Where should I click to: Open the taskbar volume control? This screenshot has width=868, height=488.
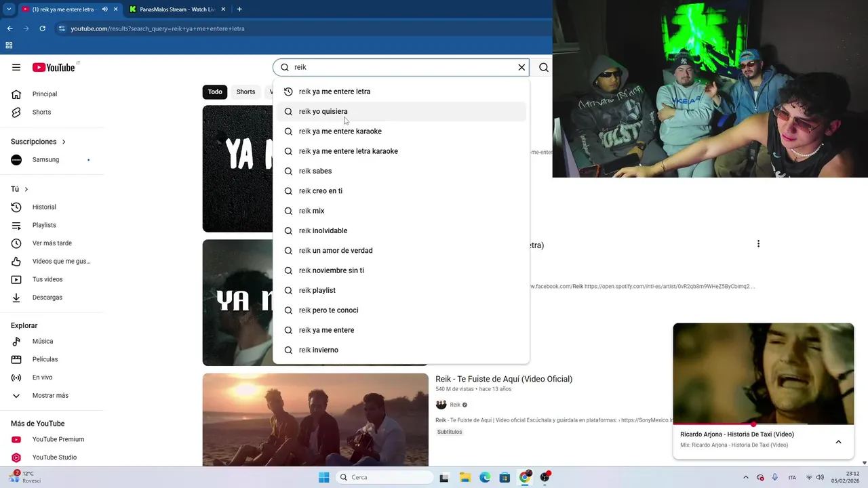[x=820, y=477]
